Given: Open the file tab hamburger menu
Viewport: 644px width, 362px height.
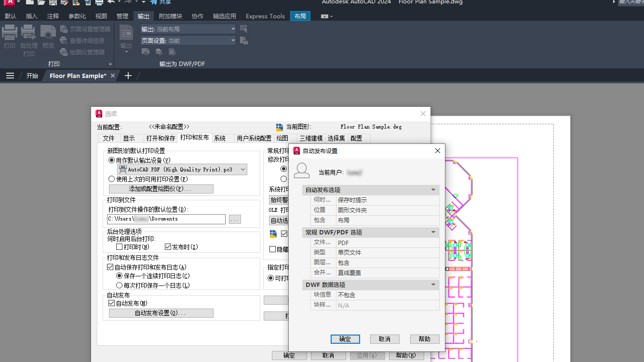Looking at the screenshot, I should click(x=10, y=76).
